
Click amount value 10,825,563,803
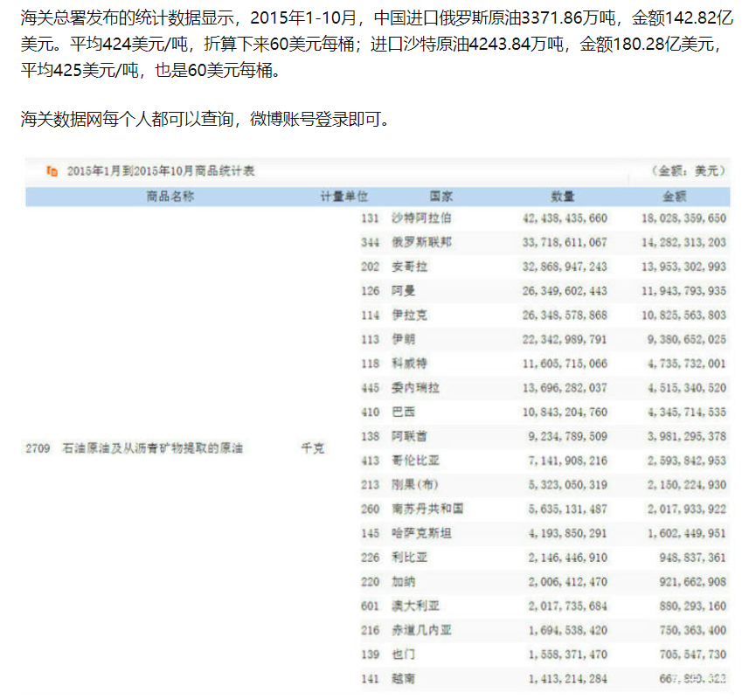(x=683, y=315)
